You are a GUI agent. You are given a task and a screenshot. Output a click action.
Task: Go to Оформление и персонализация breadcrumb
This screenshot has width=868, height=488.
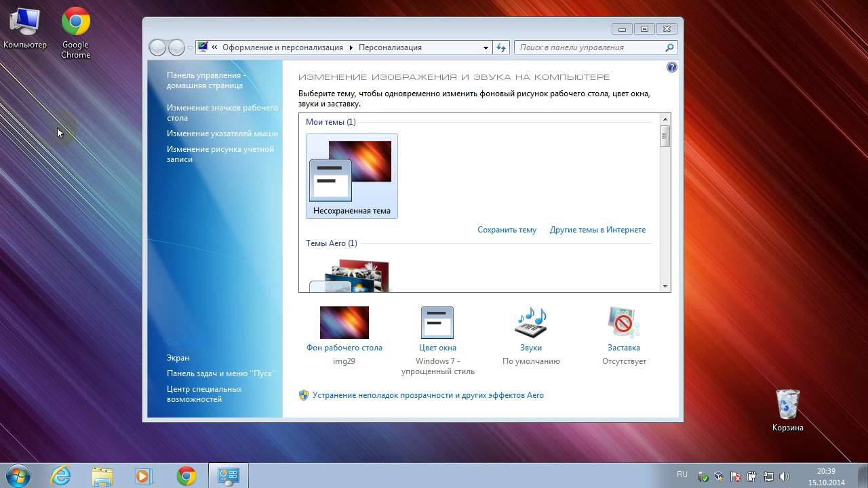click(283, 47)
